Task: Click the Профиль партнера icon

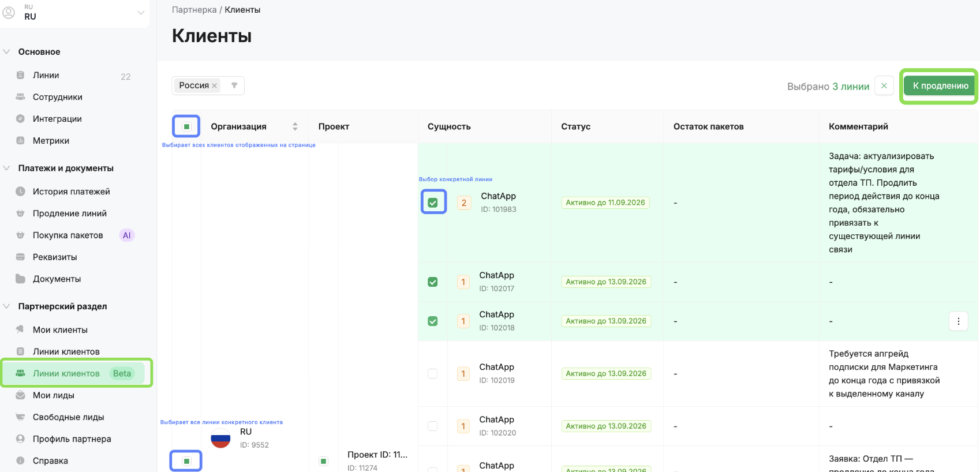Action: (x=21, y=439)
